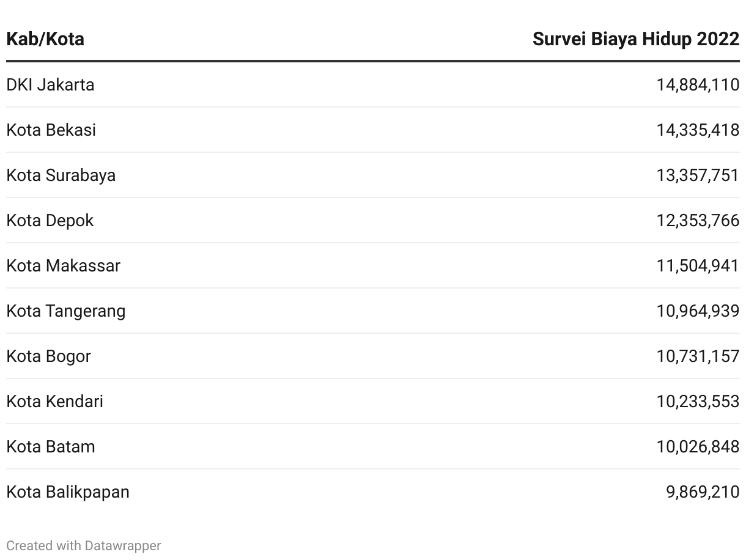Select the 9,869,210 Balikpapan value
Viewport: 746px width, 560px height.
(x=703, y=492)
